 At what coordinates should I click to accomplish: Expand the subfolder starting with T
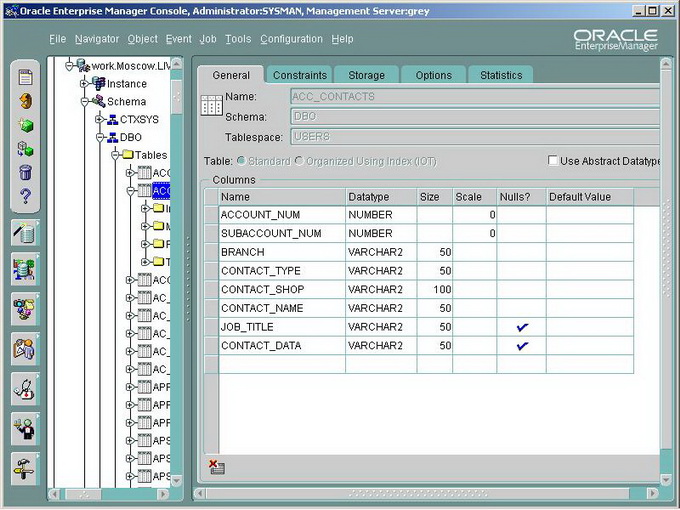coord(145,262)
